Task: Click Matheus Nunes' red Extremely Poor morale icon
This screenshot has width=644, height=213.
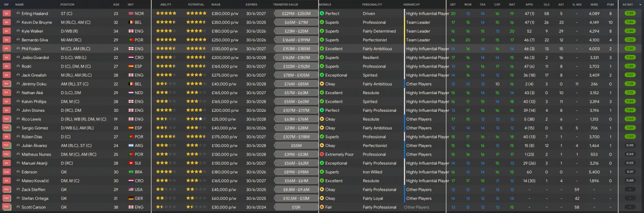Action: (x=322, y=154)
